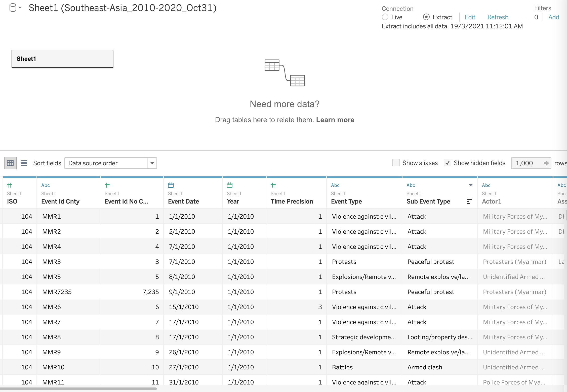This screenshot has width=567, height=392.
Task: Uncheck Show hidden fields
Action: [447, 163]
